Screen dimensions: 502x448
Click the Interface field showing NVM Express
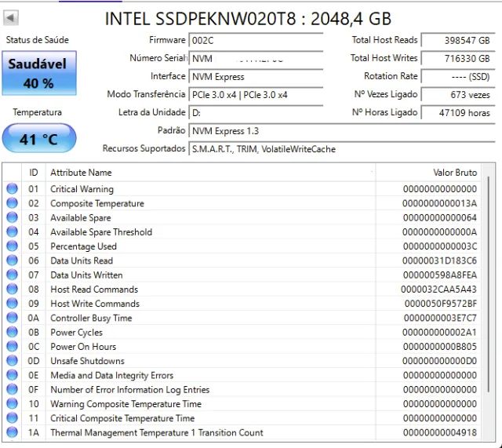point(256,77)
